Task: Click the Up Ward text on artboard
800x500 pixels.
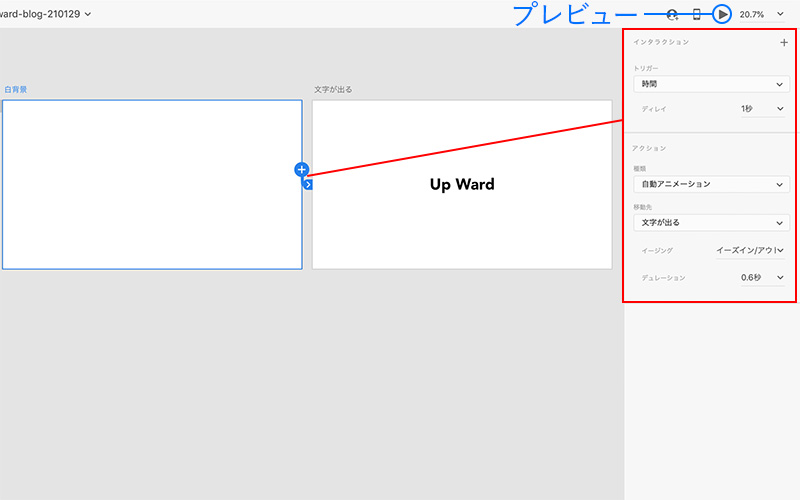Action: tap(462, 184)
